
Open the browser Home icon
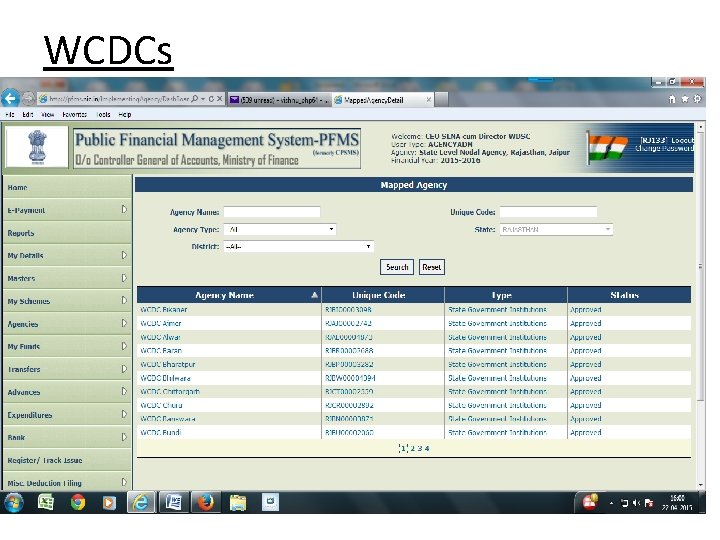672,99
